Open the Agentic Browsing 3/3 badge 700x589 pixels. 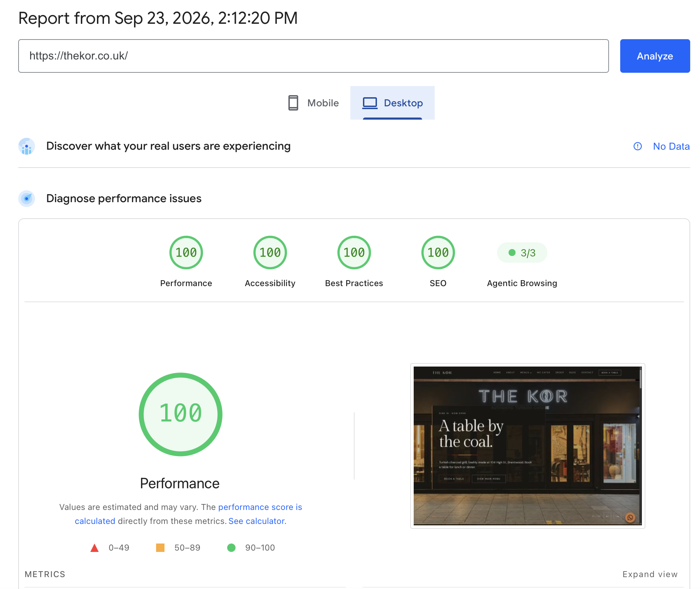(522, 253)
